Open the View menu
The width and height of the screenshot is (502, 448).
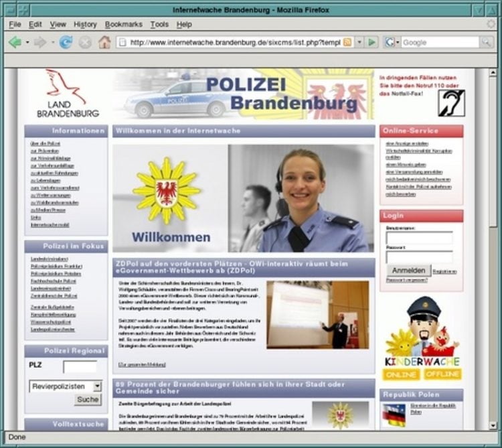[58, 24]
